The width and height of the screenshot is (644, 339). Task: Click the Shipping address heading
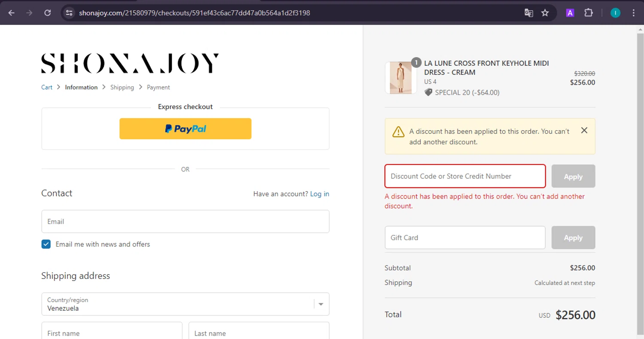click(x=76, y=276)
